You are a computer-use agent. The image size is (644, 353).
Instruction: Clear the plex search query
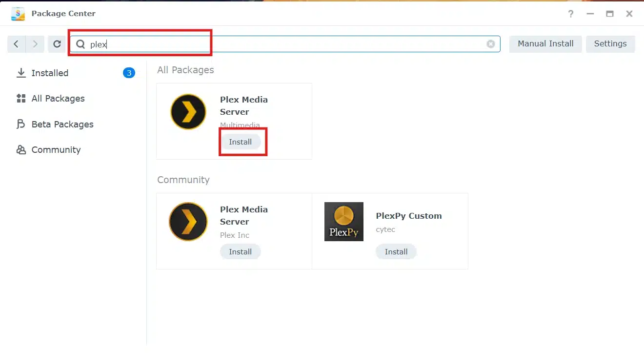click(x=490, y=44)
